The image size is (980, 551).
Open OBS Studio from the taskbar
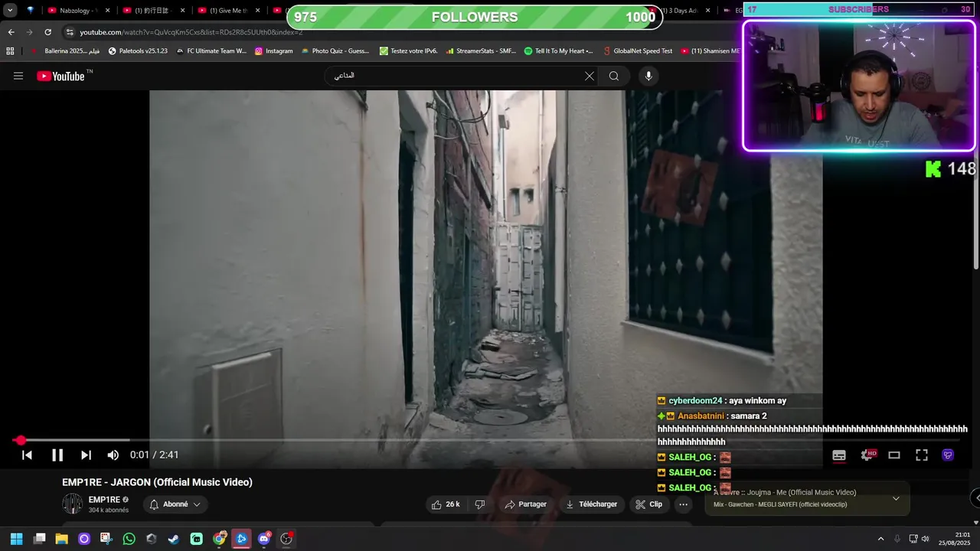coord(286,539)
